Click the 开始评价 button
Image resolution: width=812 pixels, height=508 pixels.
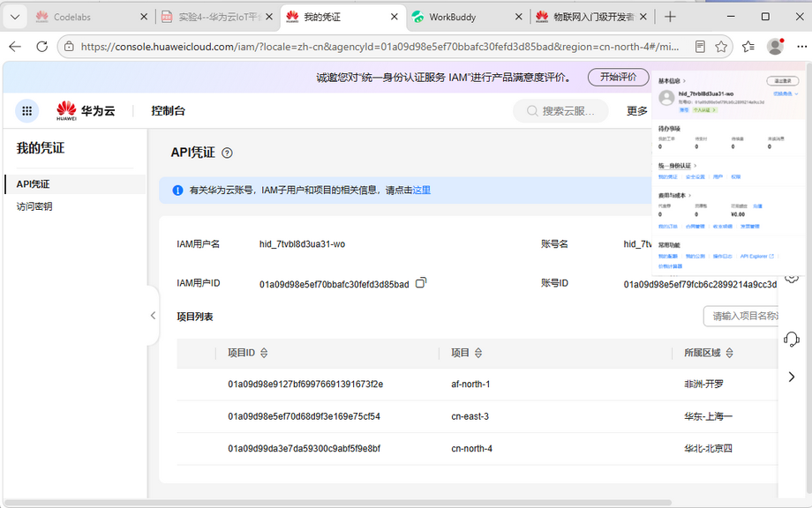[618, 77]
